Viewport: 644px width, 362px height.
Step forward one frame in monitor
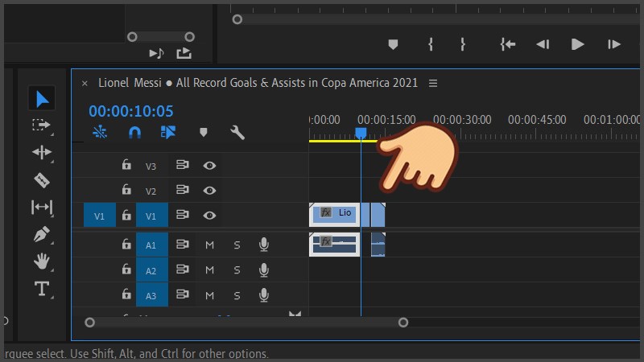tap(614, 44)
